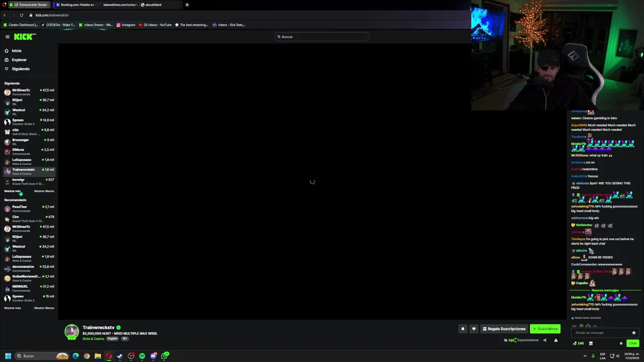Click the heart follow button
The image size is (644, 362).
473,329
